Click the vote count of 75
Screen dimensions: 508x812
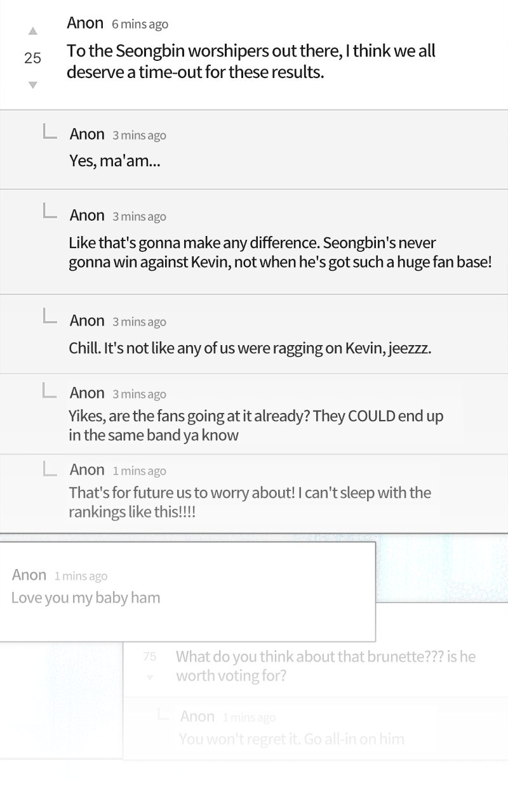point(150,657)
